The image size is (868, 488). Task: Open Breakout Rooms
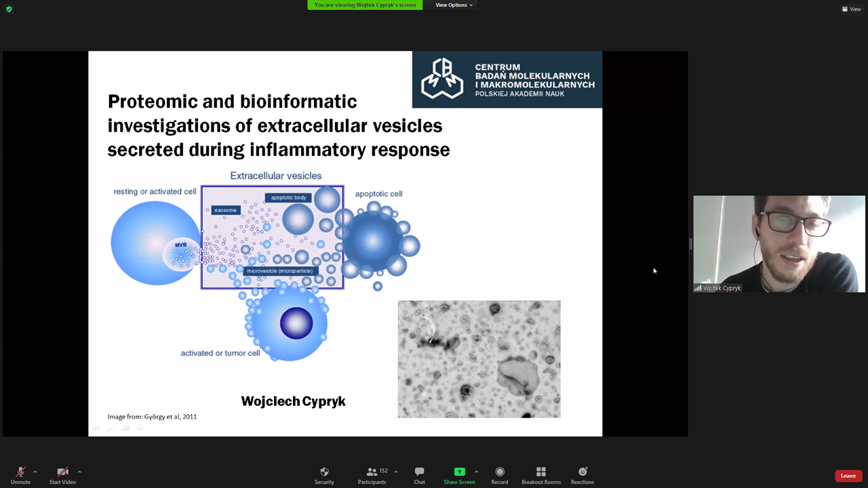click(x=540, y=474)
